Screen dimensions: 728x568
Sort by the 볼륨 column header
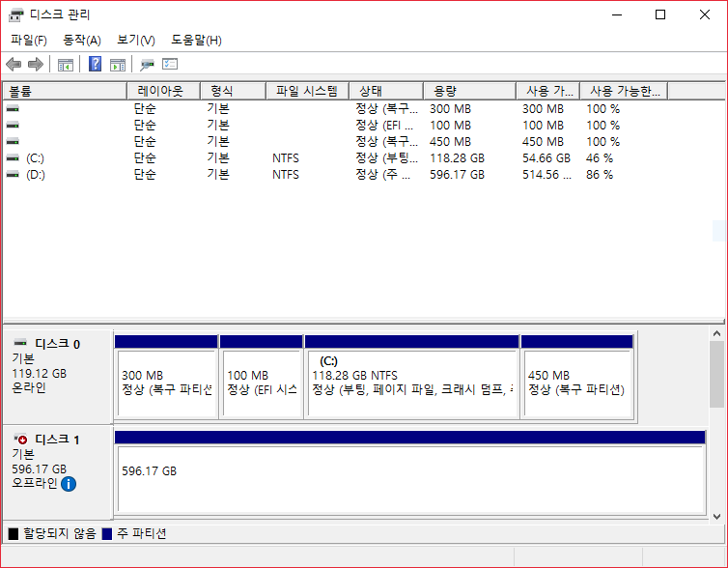(64, 91)
